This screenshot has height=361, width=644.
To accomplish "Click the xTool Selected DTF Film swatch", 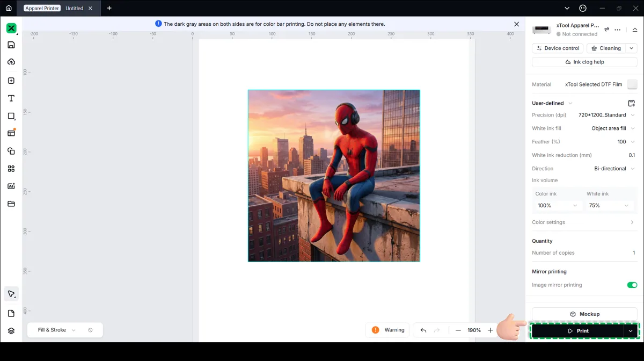I will click(632, 84).
